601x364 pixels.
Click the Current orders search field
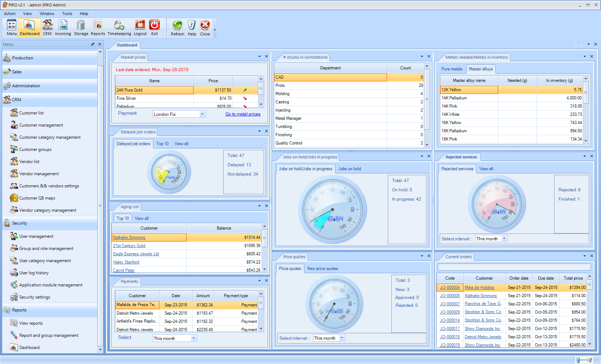click(x=514, y=267)
